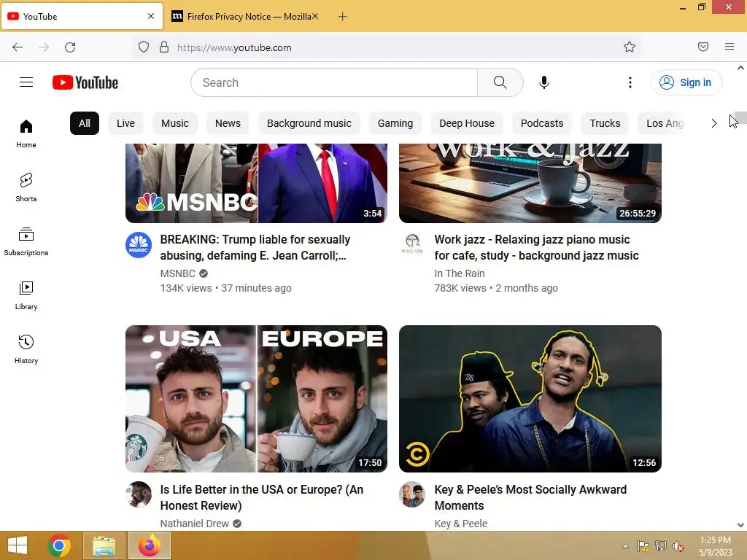This screenshot has height=560, width=747.
Task: Open 'Is Life Better in the USA' title
Action: 262,497
